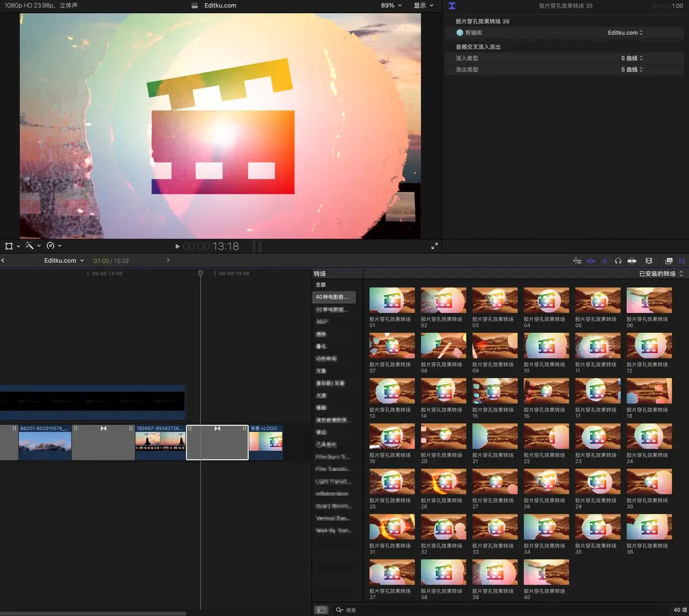Click the magic wand enhancement icon
The width and height of the screenshot is (689, 616).
[30, 246]
